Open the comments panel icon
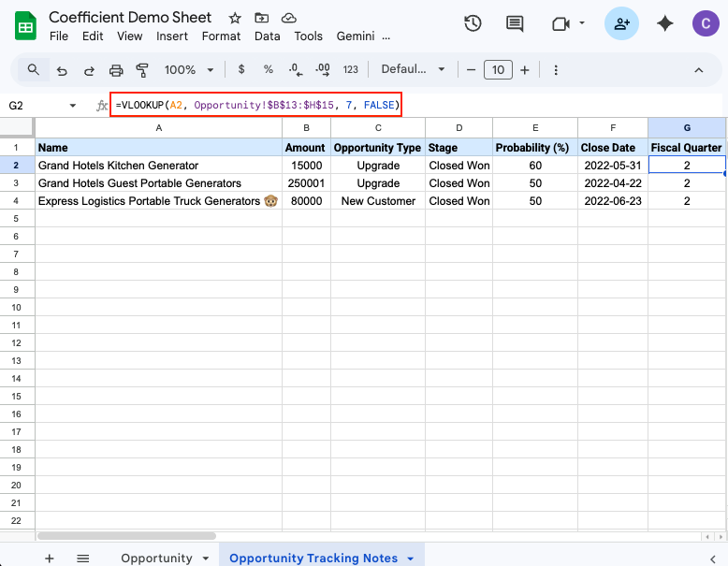Image resolution: width=728 pixels, height=566 pixels. click(515, 23)
